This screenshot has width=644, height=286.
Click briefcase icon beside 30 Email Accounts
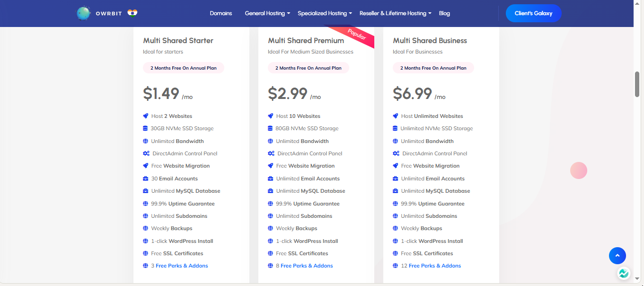click(x=146, y=179)
